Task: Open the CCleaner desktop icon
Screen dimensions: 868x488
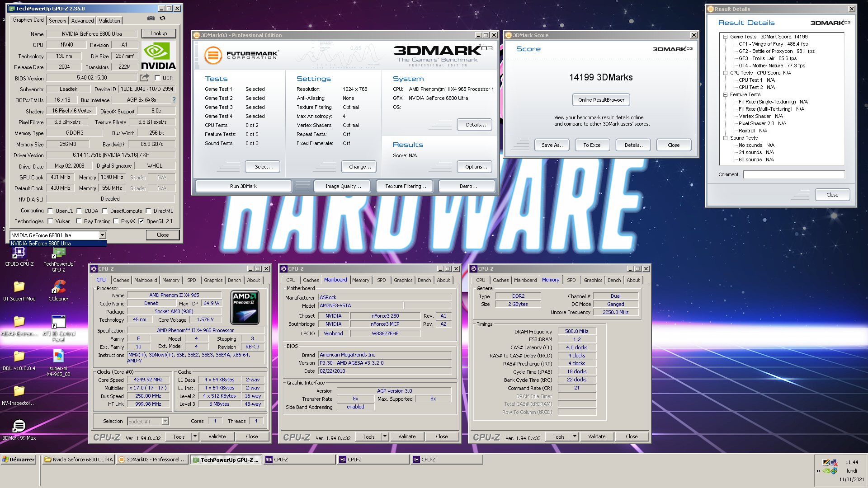Action: click(x=58, y=291)
